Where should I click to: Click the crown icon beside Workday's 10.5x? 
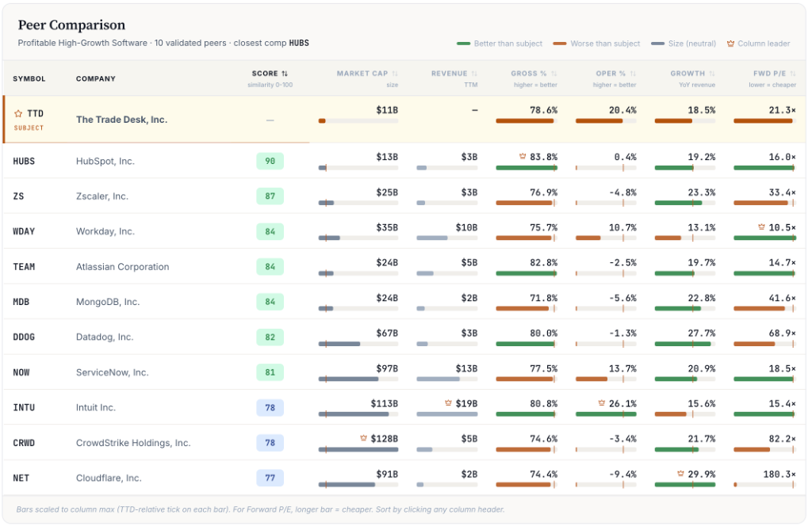761,227
